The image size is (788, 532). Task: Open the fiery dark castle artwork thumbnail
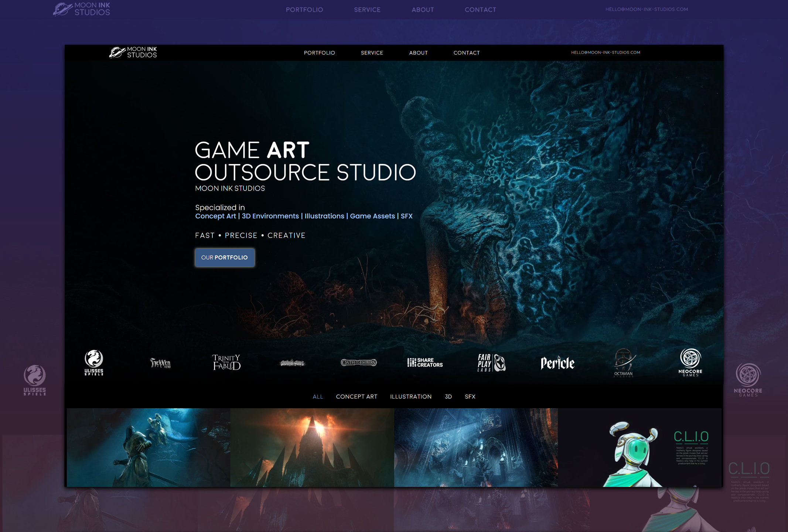(x=312, y=447)
